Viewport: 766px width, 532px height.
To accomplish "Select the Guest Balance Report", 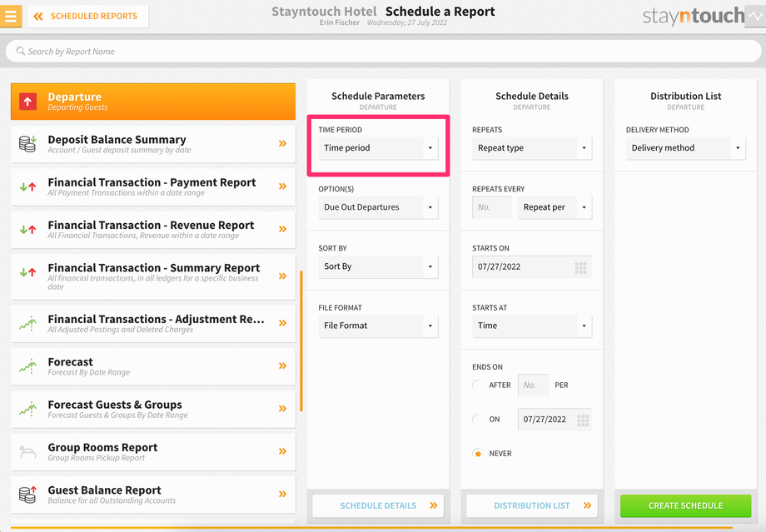I will [153, 495].
